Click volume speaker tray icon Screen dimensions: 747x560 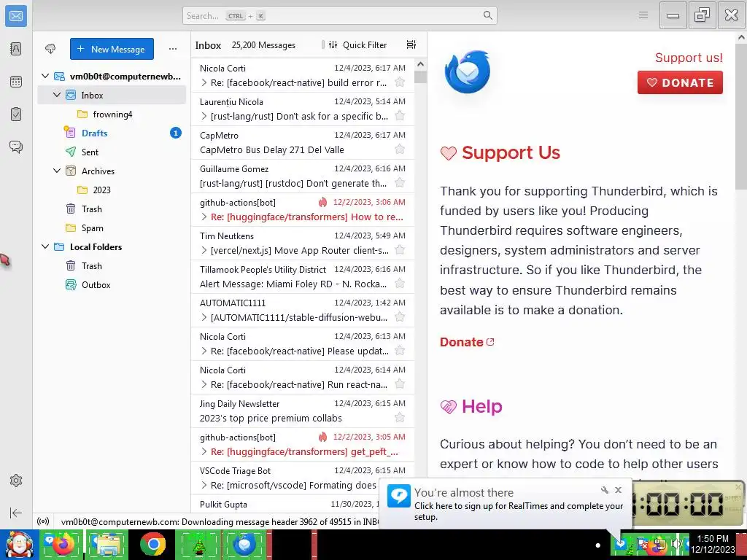(677, 543)
